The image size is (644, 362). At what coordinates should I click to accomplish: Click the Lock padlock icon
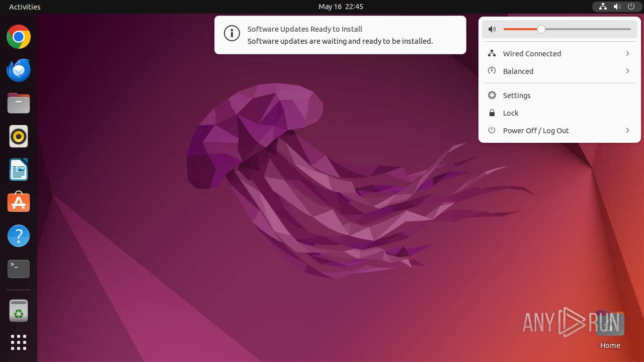(x=492, y=113)
